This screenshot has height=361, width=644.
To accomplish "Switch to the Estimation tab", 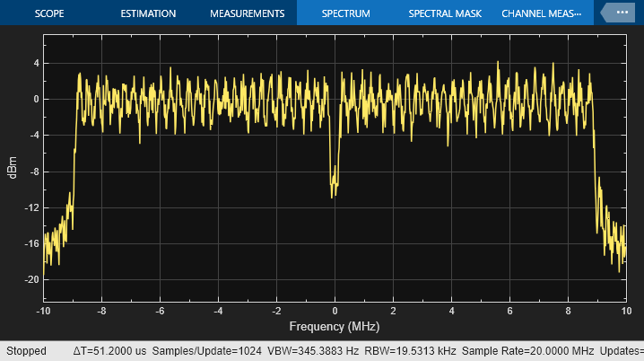I will click(148, 14).
